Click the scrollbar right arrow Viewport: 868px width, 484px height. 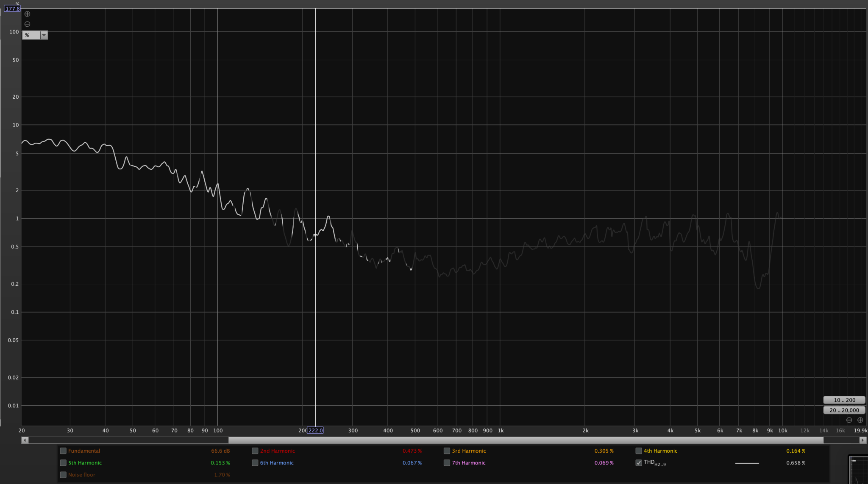(x=862, y=440)
